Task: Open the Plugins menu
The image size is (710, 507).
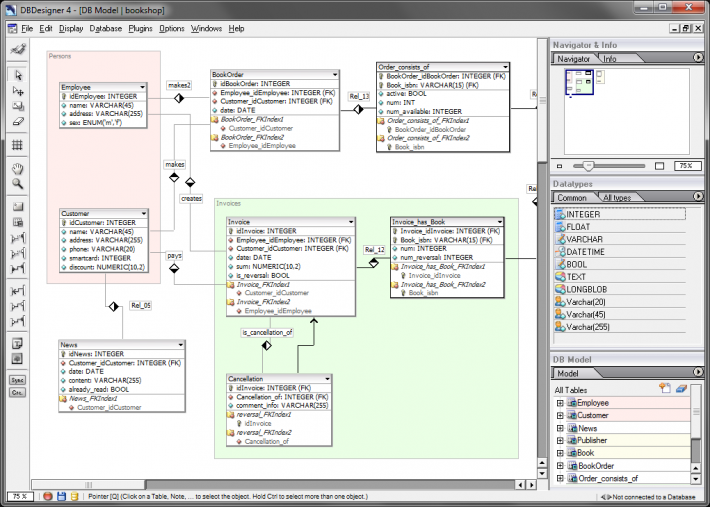Action: coord(140,29)
